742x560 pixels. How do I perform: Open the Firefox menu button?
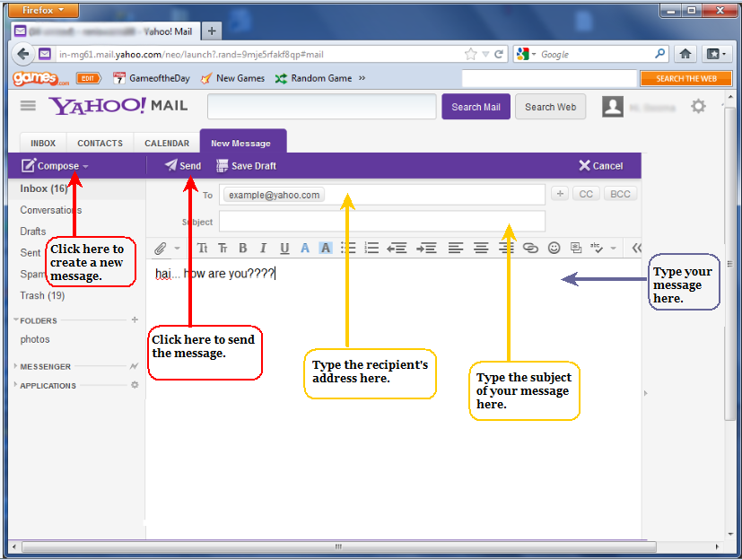pos(43,10)
